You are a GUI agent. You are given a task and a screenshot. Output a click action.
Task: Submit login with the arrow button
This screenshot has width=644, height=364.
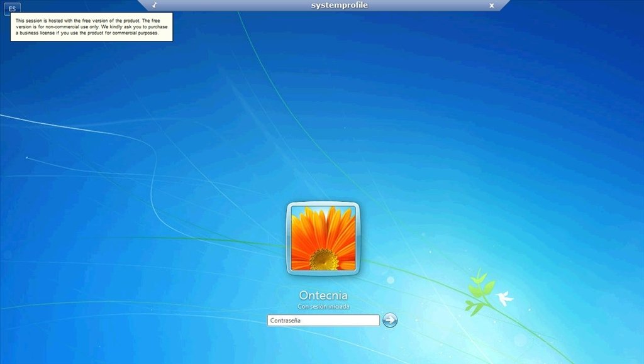coord(390,320)
